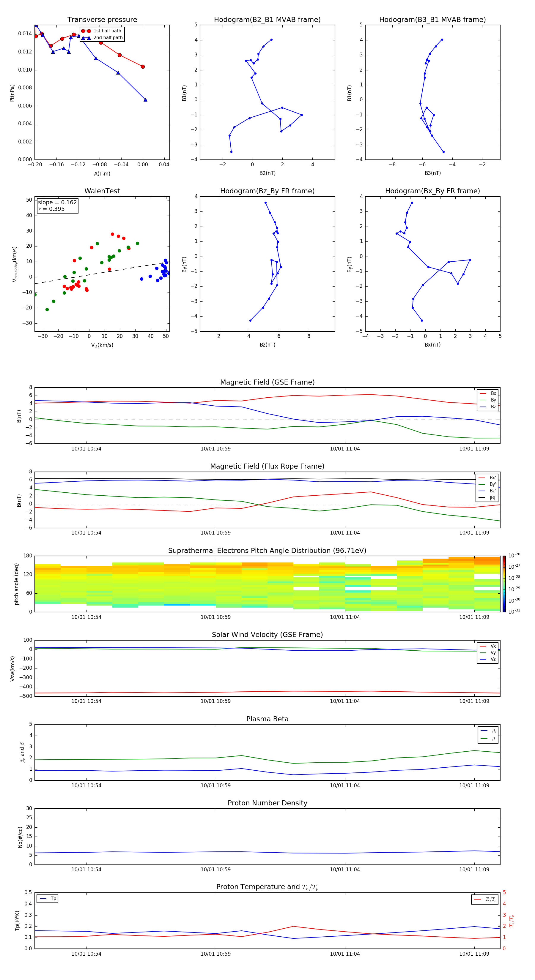The height and width of the screenshot is (980, 535).
Task: Click the 'Proton Number Density' title
Action: tap(267, 803)
